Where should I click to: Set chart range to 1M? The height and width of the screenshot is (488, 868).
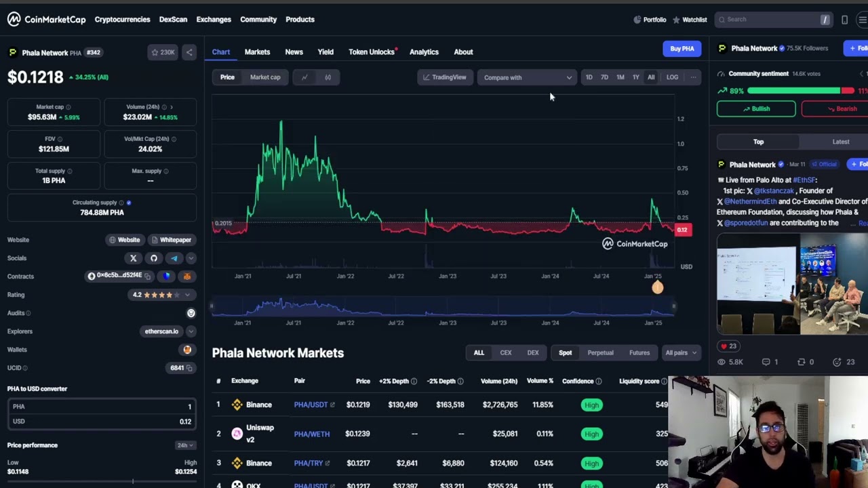pyautogui.click(x=620, y=77)
